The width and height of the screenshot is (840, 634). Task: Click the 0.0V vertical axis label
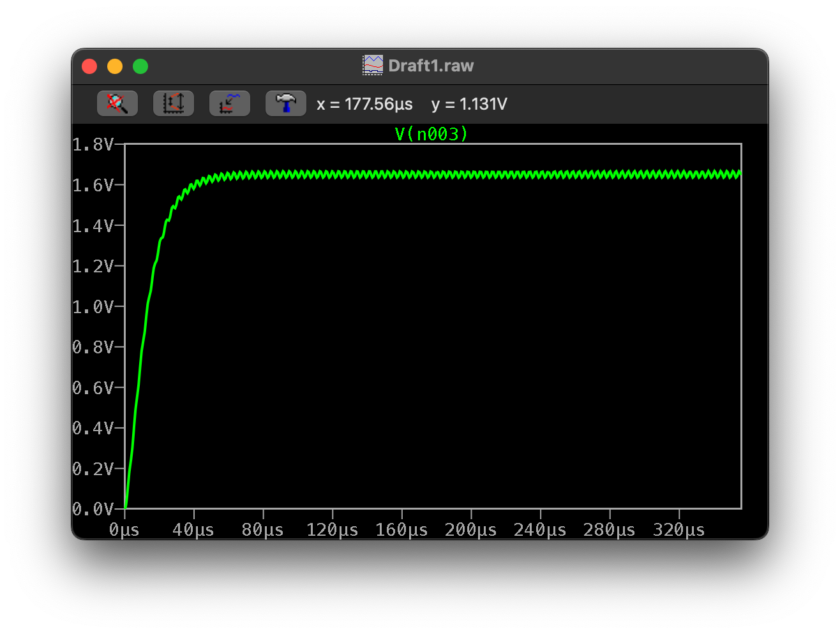pyautogui.click(x=93, y=509)
